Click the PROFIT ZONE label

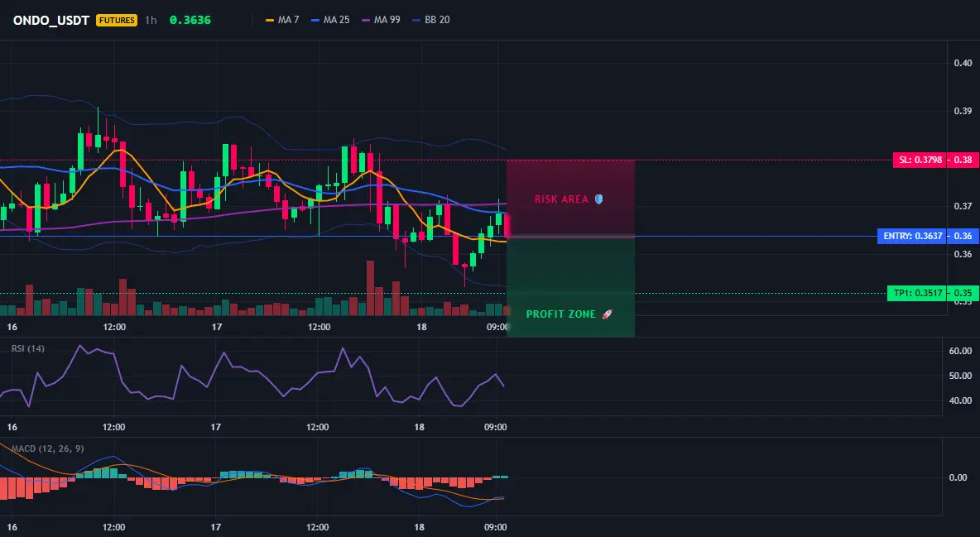pos(560,314)
